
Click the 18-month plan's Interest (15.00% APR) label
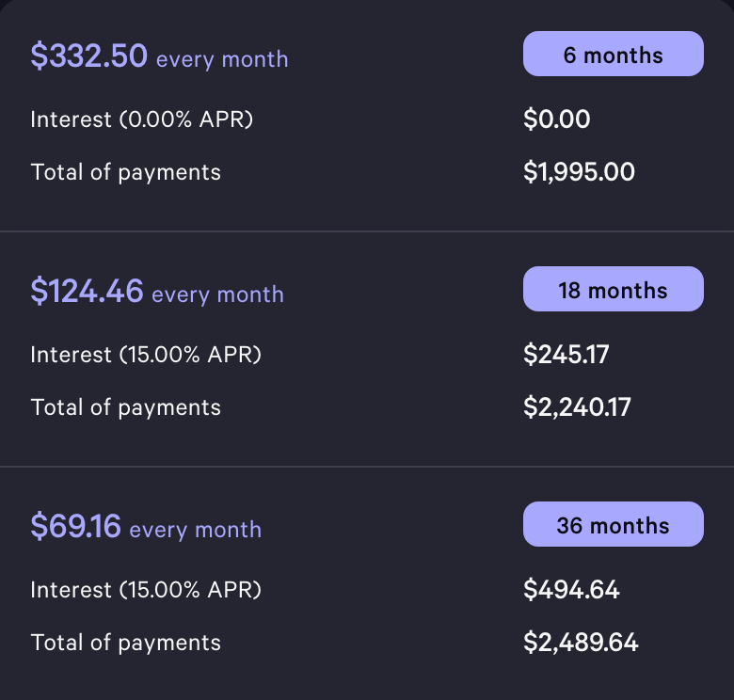pyautogui.click(x=146, y=355)
